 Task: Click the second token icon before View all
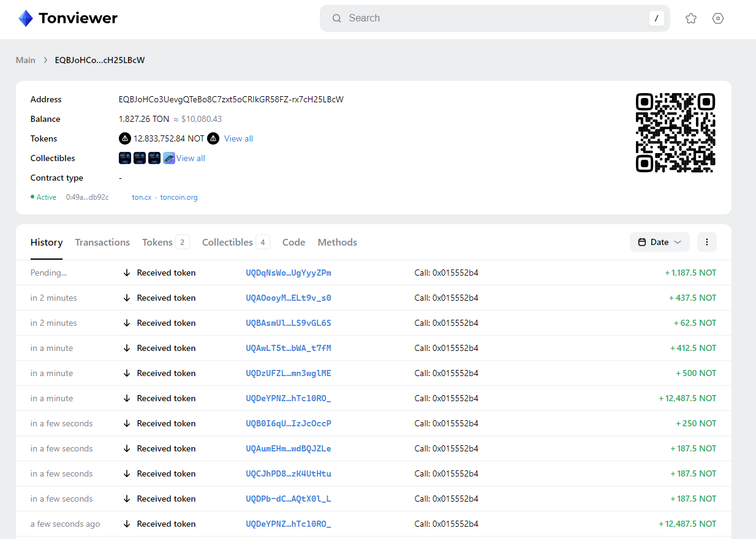(213, 138)
